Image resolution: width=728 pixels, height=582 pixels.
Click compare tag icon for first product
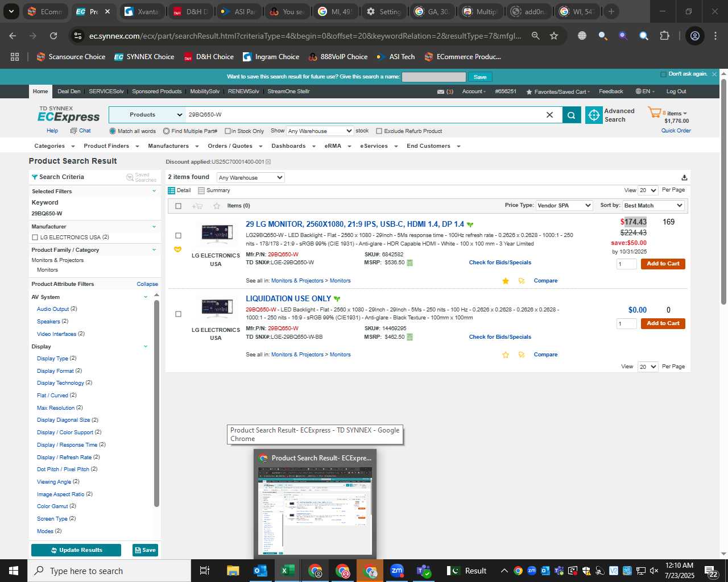[522, 281]
